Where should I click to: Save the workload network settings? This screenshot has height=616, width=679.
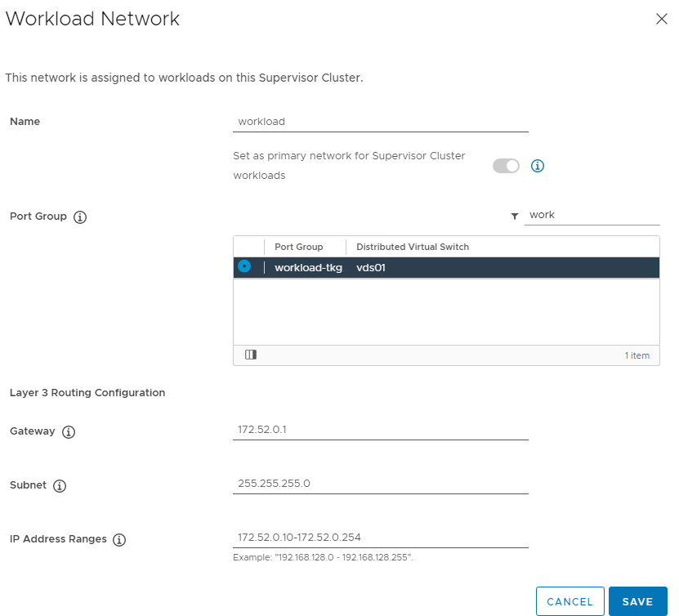pos(637,601)
